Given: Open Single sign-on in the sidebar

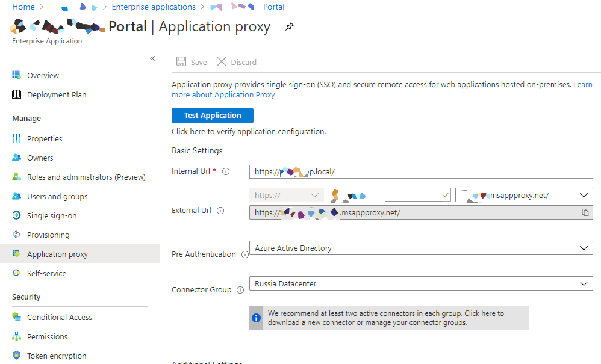Looking at the screenshot, I should point(52,215).
